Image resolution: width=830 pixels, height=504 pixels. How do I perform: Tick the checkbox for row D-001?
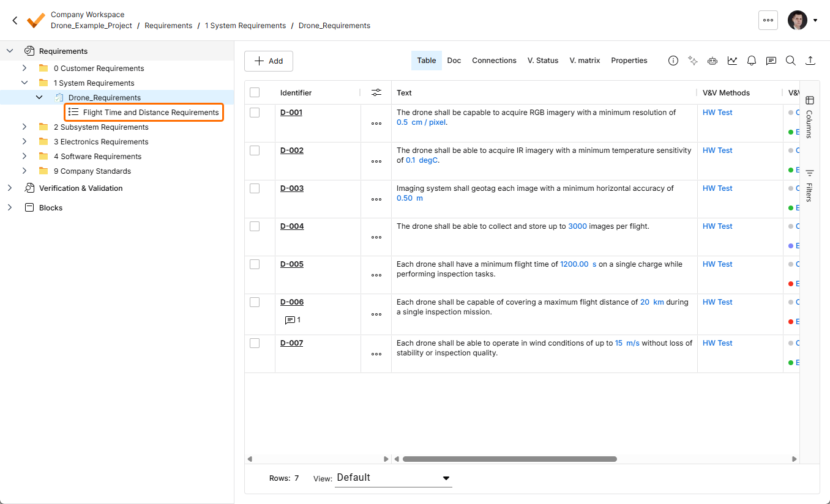point(255,113)
